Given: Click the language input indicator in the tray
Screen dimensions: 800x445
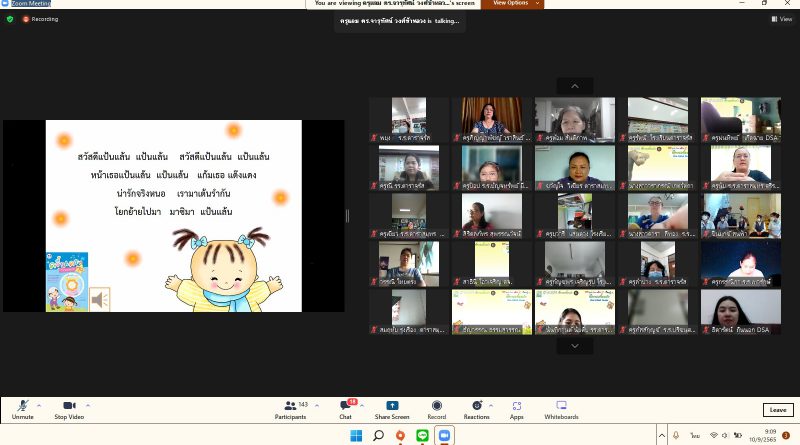Looking at the screenshot, I should tap(695, 435).
